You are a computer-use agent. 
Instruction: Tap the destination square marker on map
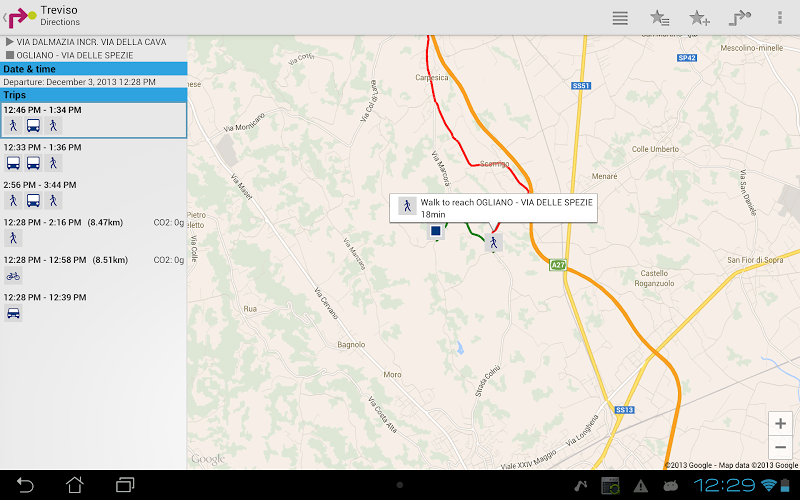point(436,231)
